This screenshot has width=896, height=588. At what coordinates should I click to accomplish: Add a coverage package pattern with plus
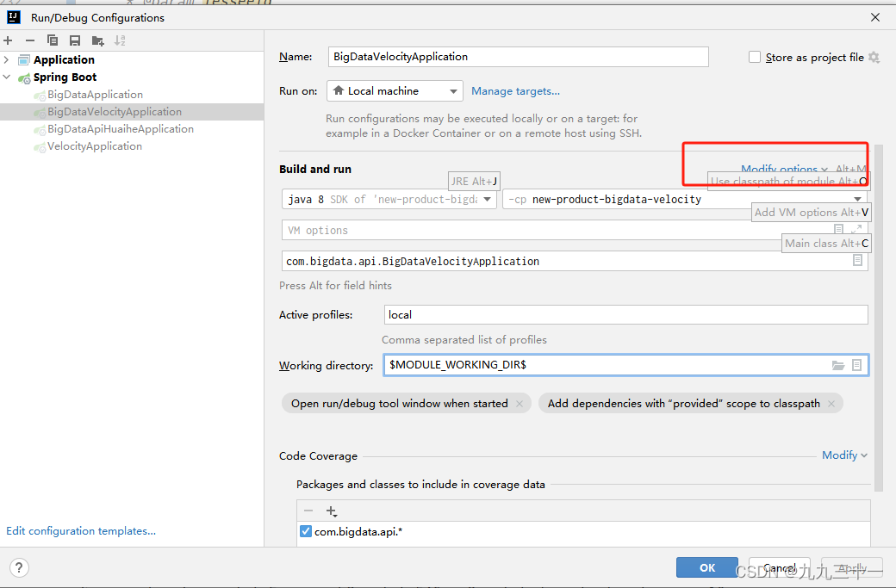click(332, 511)
